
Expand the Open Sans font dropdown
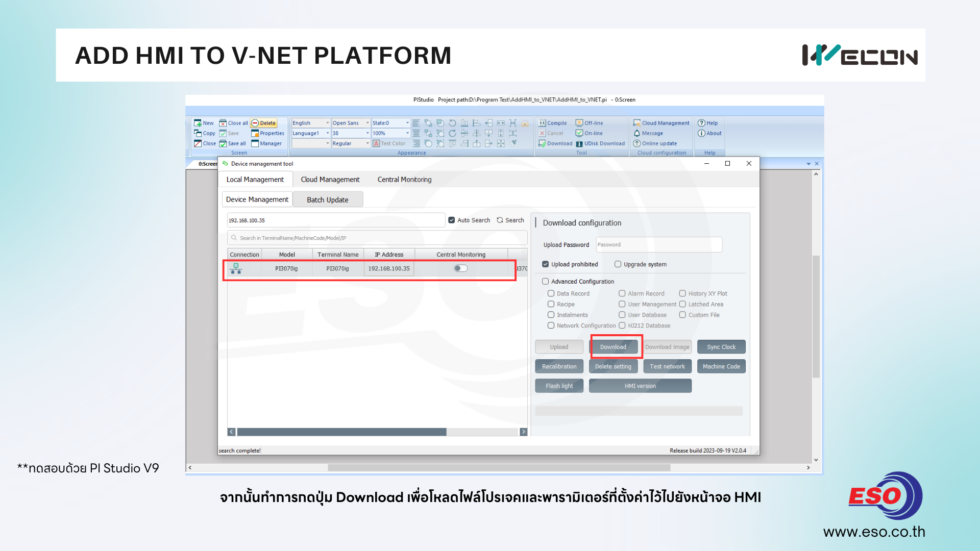point(367,123)
